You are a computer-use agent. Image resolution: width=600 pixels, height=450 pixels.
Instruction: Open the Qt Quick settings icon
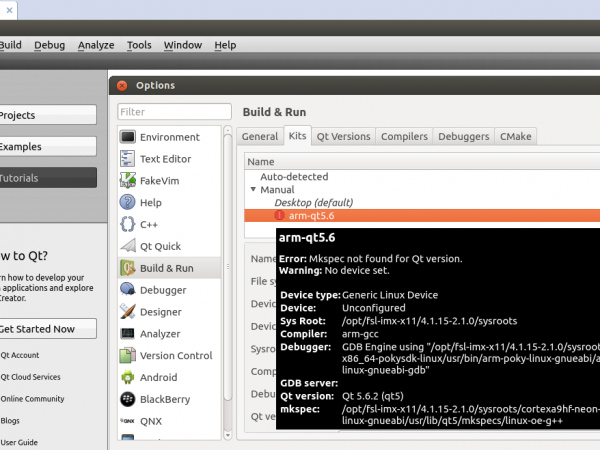128,246
